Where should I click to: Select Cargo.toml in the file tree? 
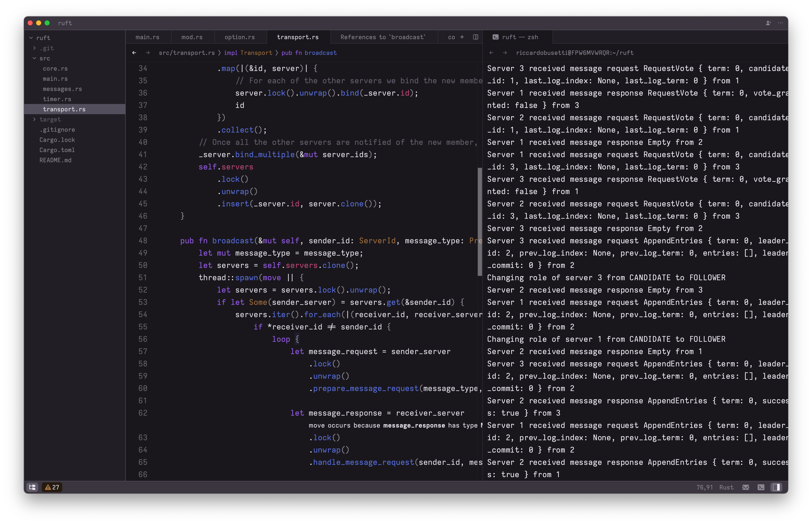pyautogui.click(x=57, y=150)
